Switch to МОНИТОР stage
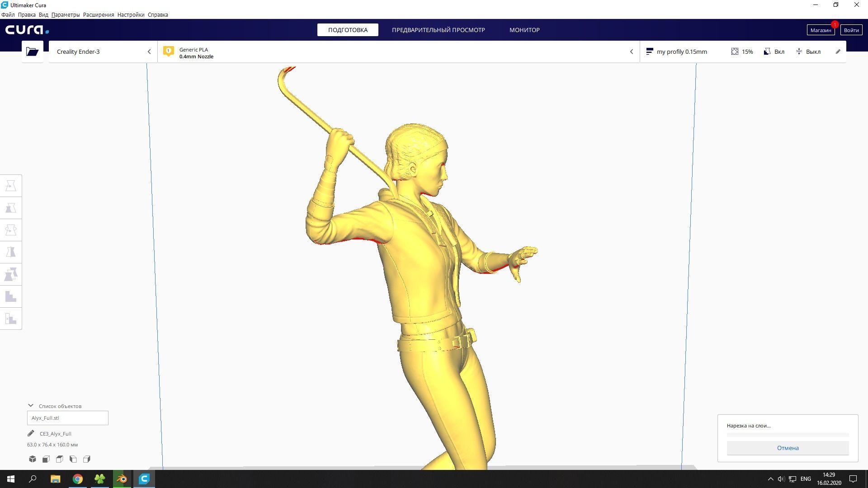Screen dimensions: 868x488 (524, 30)
